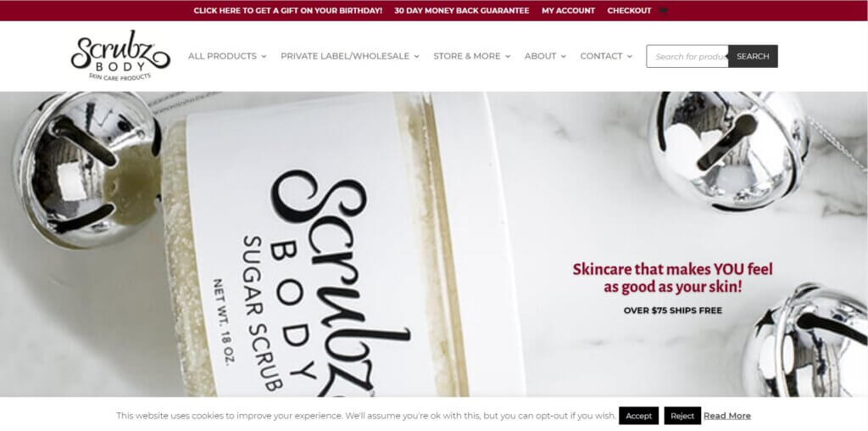Screen dimensions: 868x431
Task: Expand the About menu chevron
Action: point(564,57)
